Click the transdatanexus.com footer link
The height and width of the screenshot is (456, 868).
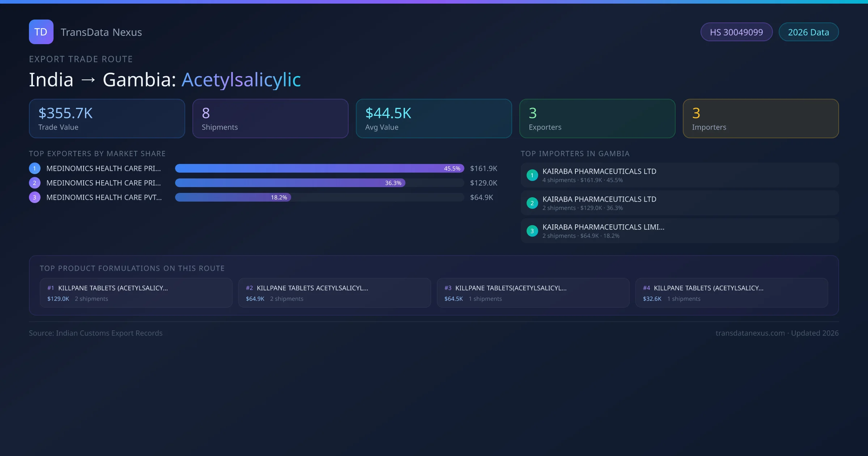[750, 333]
